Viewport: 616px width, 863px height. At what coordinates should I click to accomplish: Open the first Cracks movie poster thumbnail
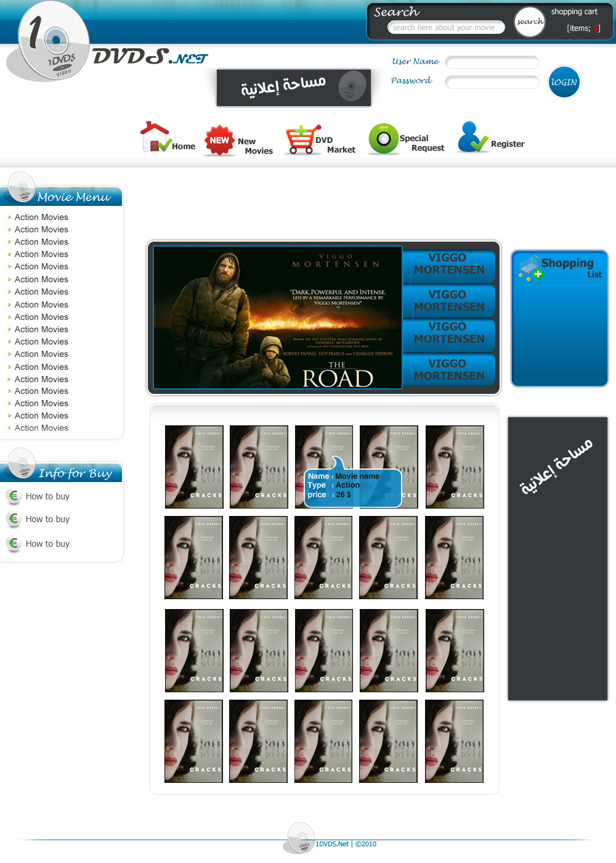[194, 467]
